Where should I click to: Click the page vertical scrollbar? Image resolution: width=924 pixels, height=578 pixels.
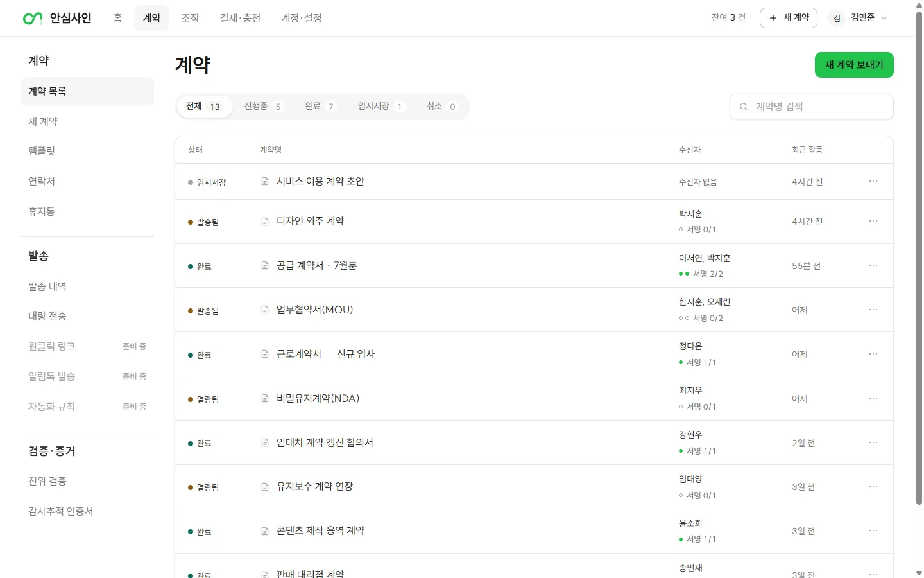coord(919,257)
